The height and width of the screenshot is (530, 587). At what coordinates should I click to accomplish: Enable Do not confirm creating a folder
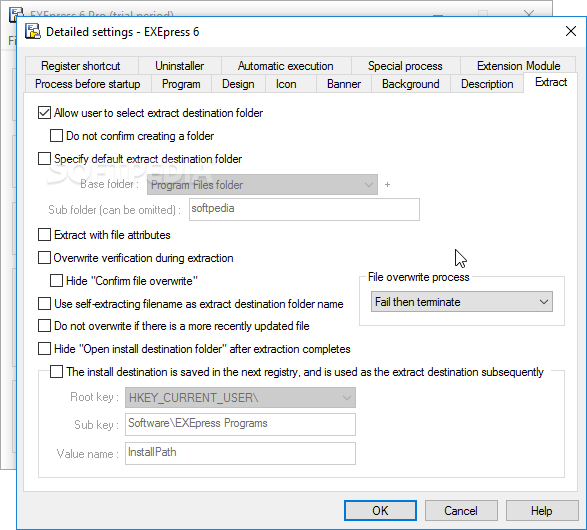(57, 135)
